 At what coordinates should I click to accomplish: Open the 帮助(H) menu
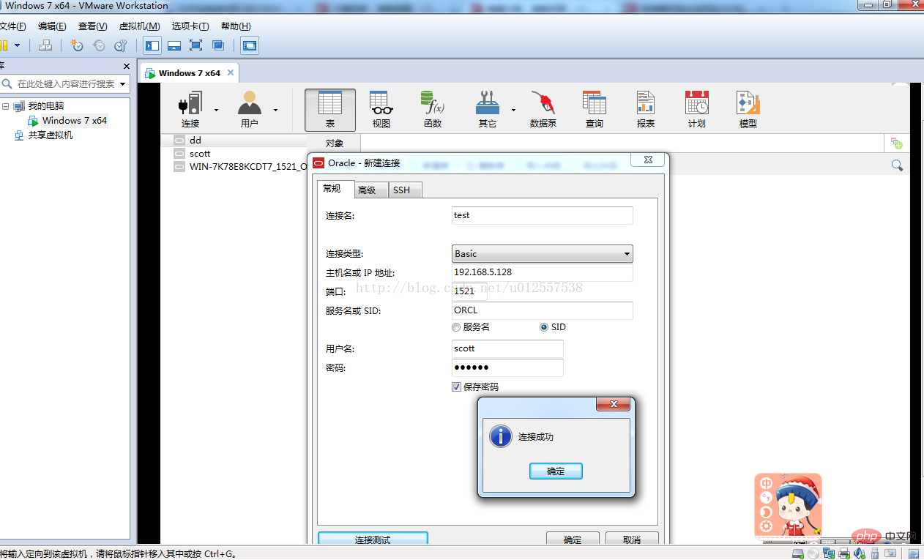point(236,26)
